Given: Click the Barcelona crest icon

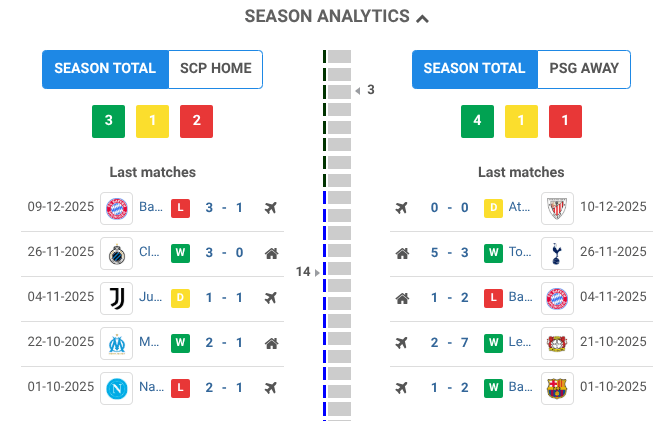Looking at the screenshot, I should 557,388.
